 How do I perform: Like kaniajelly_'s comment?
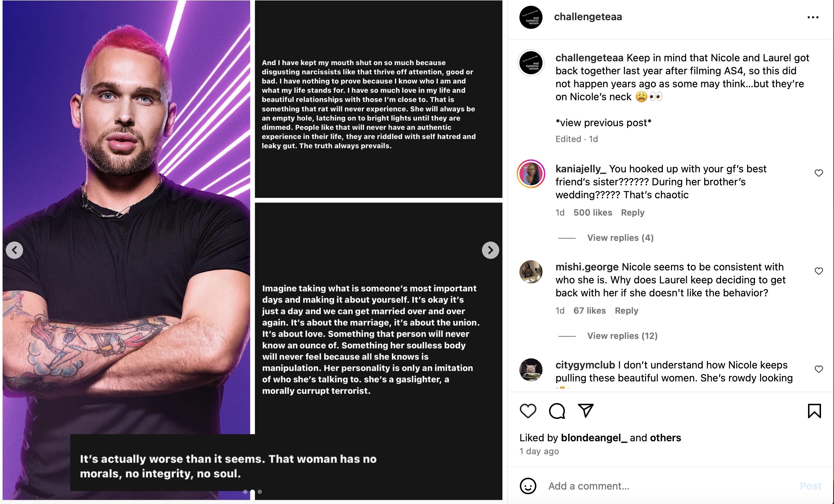click(818, 173)
